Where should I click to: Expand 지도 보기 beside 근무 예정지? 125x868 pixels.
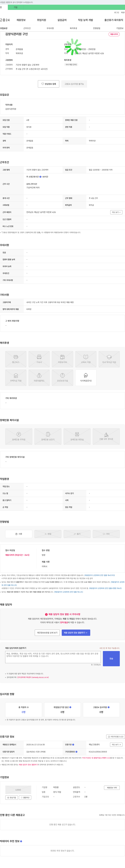point(116,212)
